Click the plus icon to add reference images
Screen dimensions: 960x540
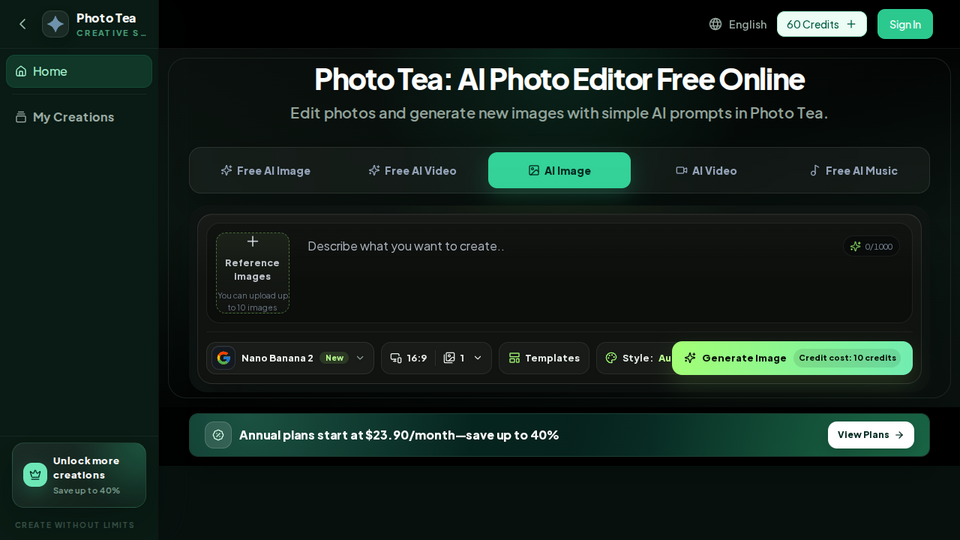[x=252, y=241]
